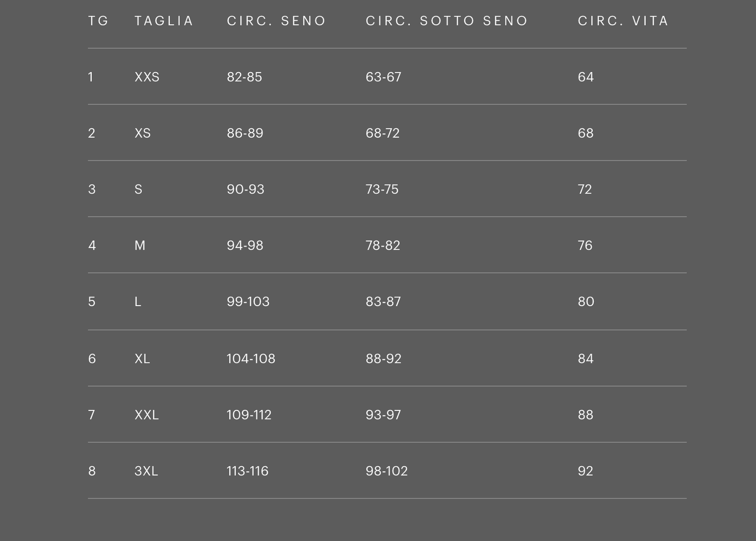Click the 113-116 bust measurement
The width and height of the screenshot is (756, 541).
(x=247, y=471)
